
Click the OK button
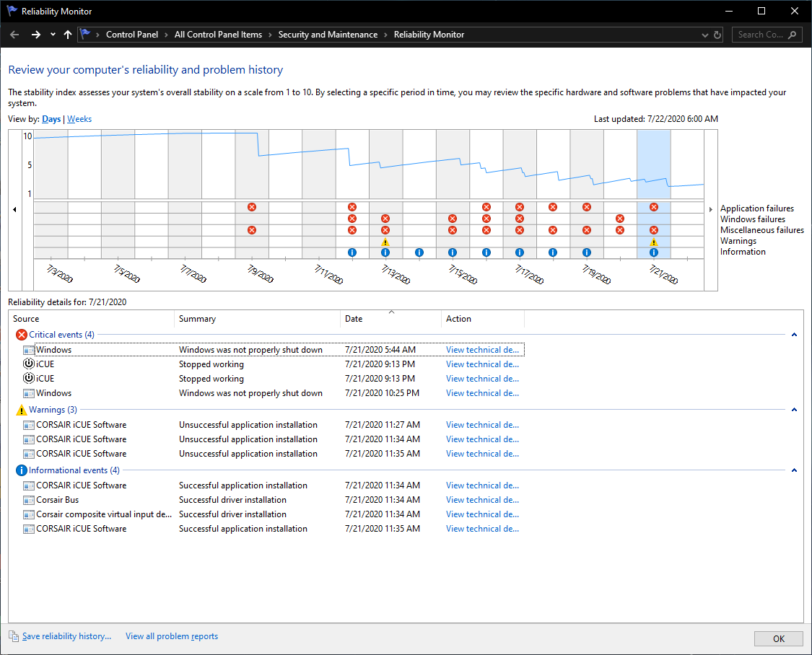[x=778, y=638]
